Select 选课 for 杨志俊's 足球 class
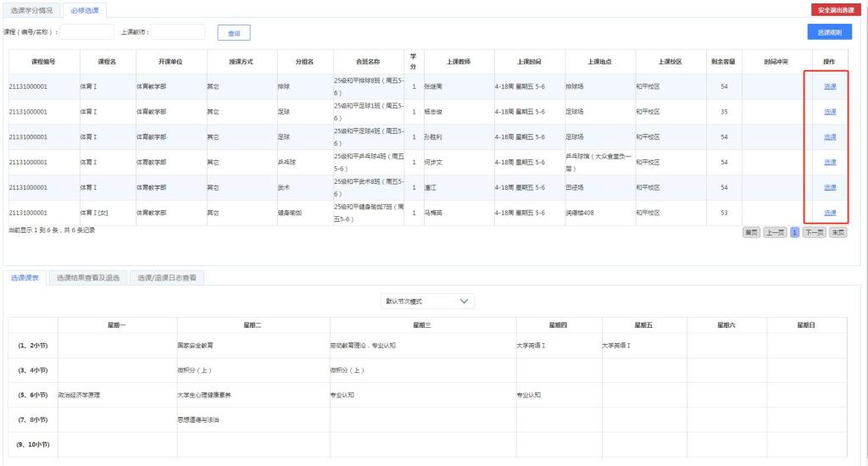Screen dimensions: 868x466 [x=830, y=112]
